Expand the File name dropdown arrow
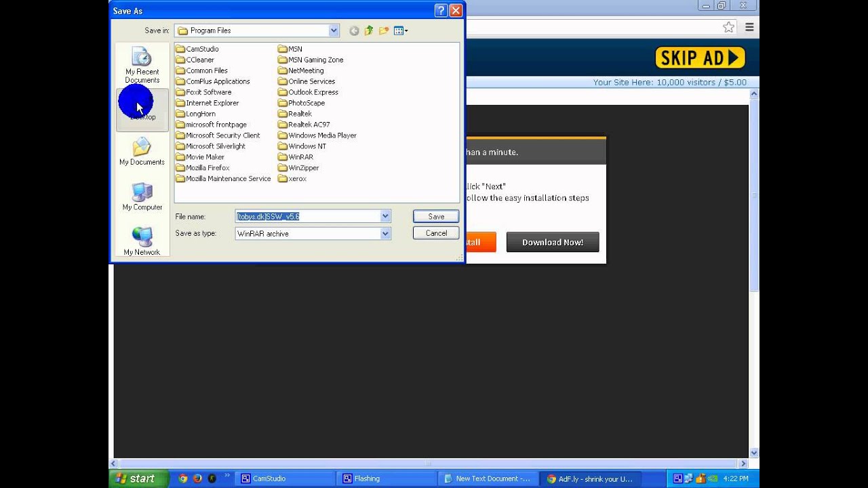Screen dimensions: 868x488 coord(385,216)
